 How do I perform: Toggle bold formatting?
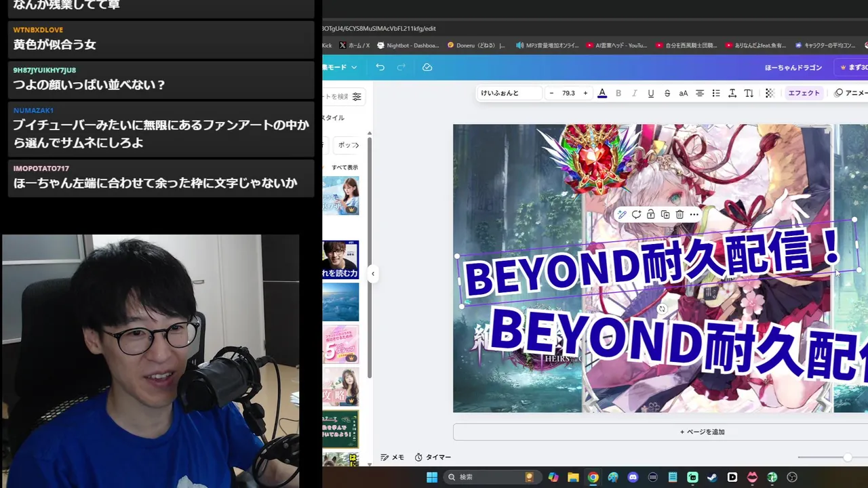[618, 93]
